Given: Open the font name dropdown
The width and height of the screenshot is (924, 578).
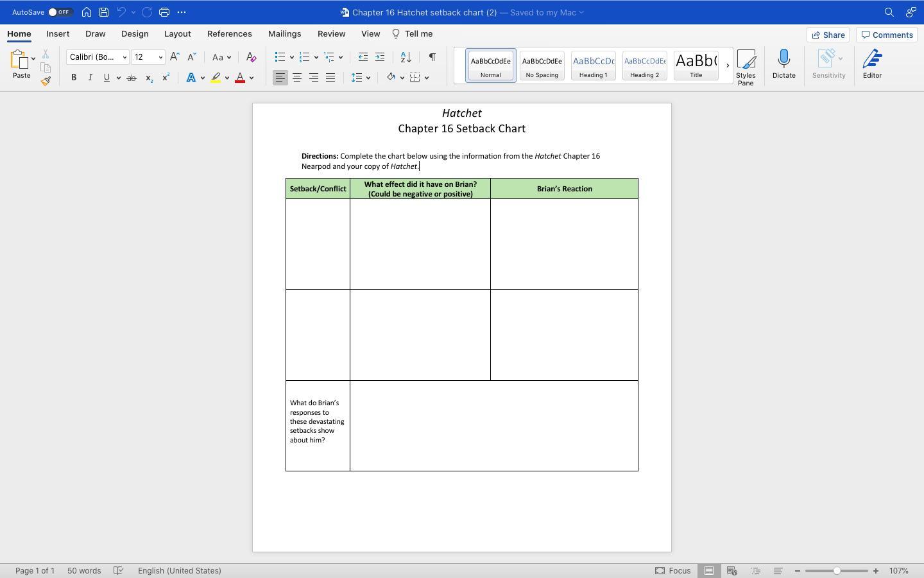Looking at the screenshot, I should point(124,57).
